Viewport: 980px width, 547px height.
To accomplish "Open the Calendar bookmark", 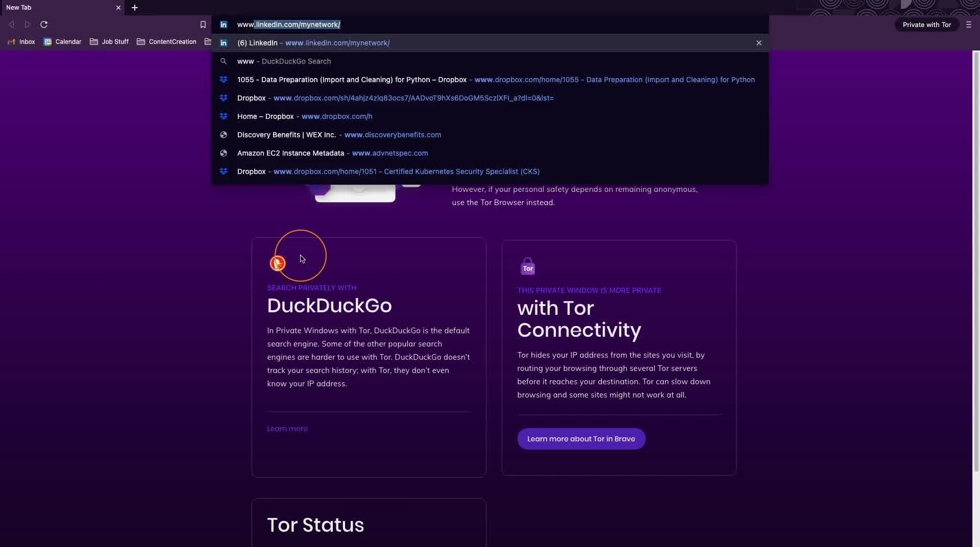I will pos(62,42).
